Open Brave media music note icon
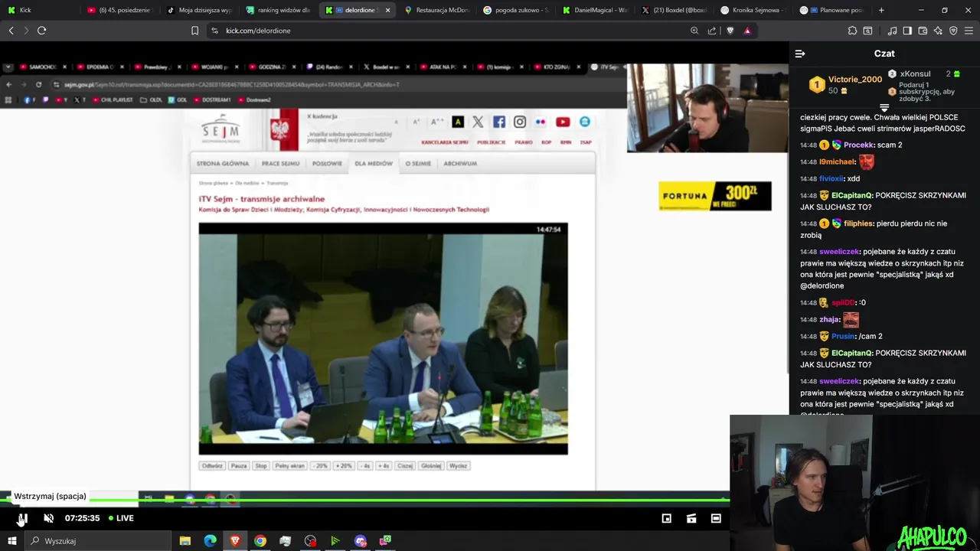This screenshot has width=980, height=551. pos(892,31)
